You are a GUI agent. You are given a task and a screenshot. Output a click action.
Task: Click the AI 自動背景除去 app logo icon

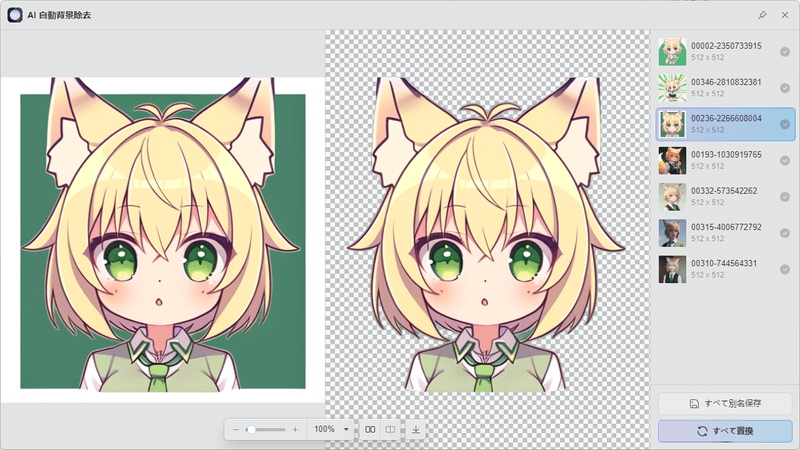(16, 15)
